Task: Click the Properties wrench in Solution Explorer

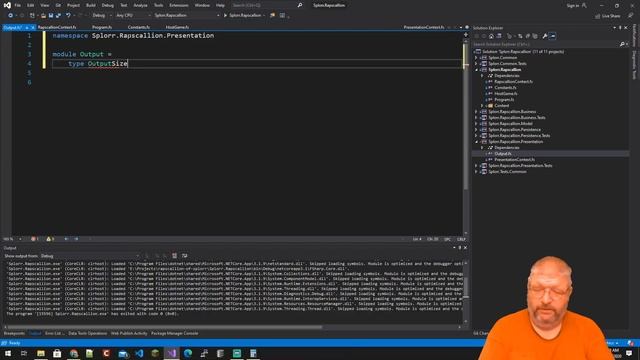Action: [x=544, y=36]
